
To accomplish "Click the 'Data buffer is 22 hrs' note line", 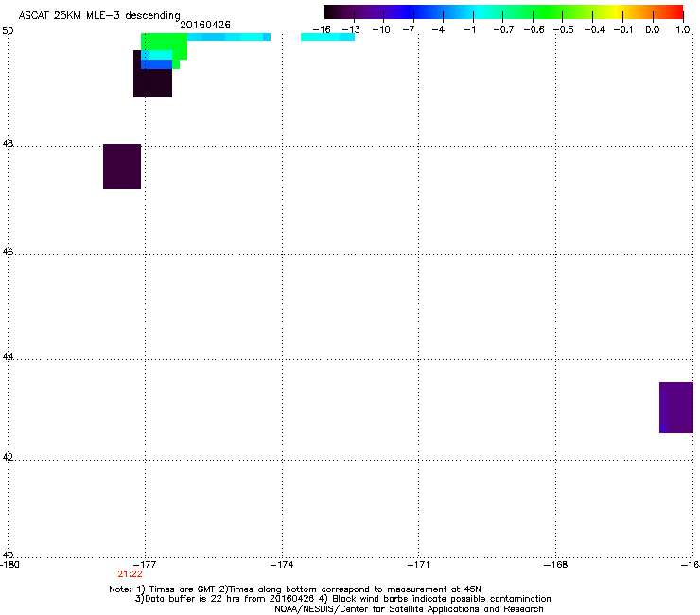I will [x=342, y=599].
